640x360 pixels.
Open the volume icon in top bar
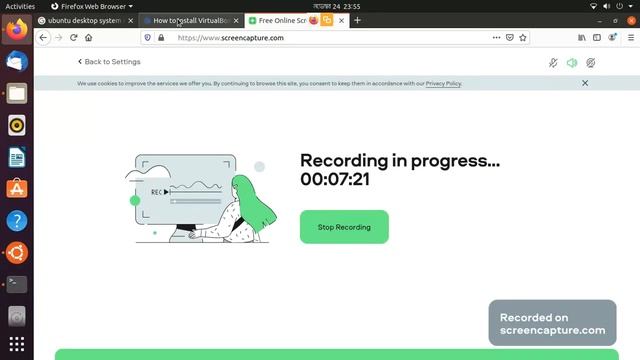tap(607, 6)
